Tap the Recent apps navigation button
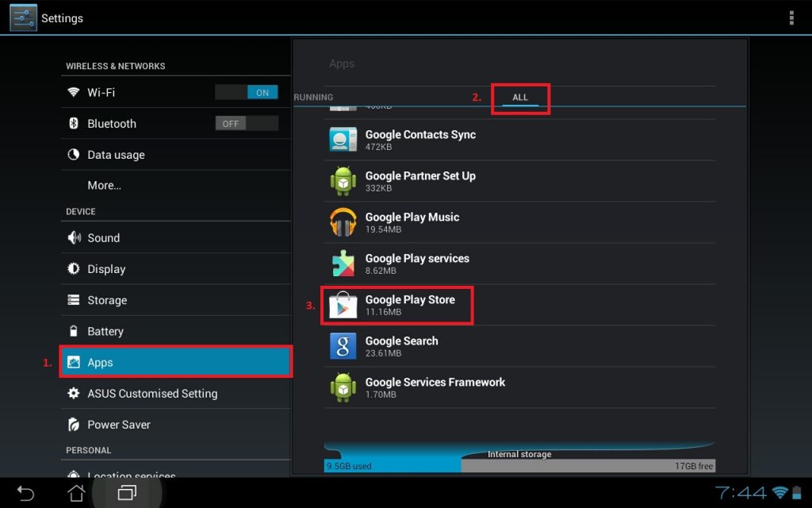812x508 pixels. coord(127,493)
